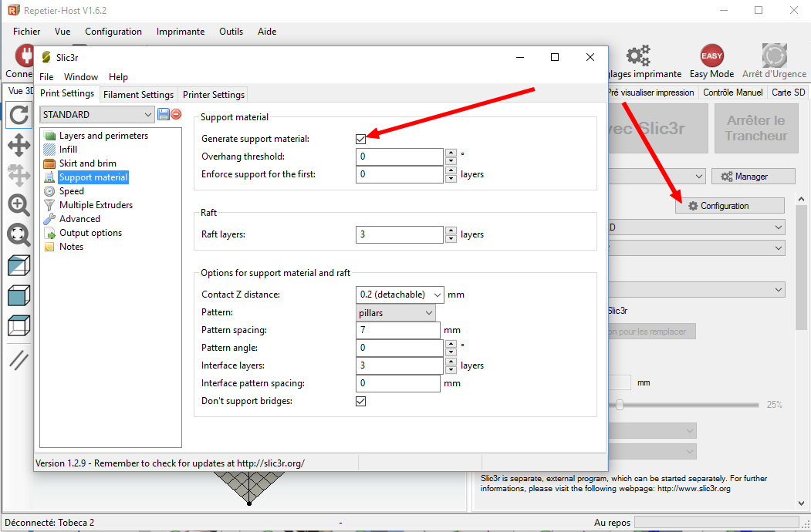Click the reset view rotate icon
Screen dimensions: 811x532
(x=19, y=115)
